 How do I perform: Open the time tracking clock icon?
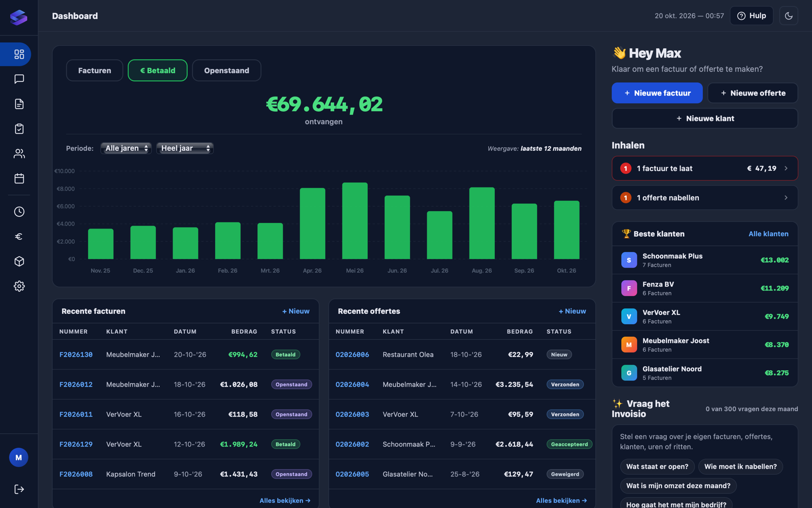19,212
